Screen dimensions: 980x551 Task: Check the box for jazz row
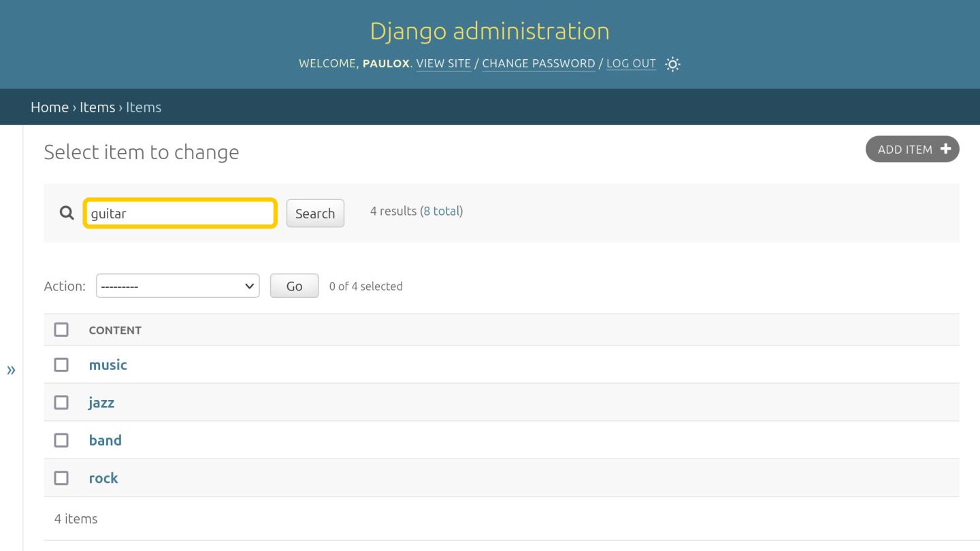point(61,402)
